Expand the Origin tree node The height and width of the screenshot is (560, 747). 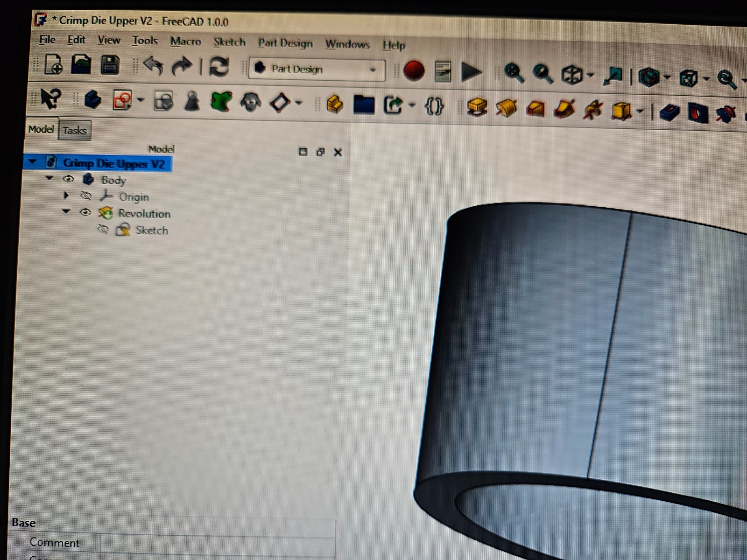(66, 196)
